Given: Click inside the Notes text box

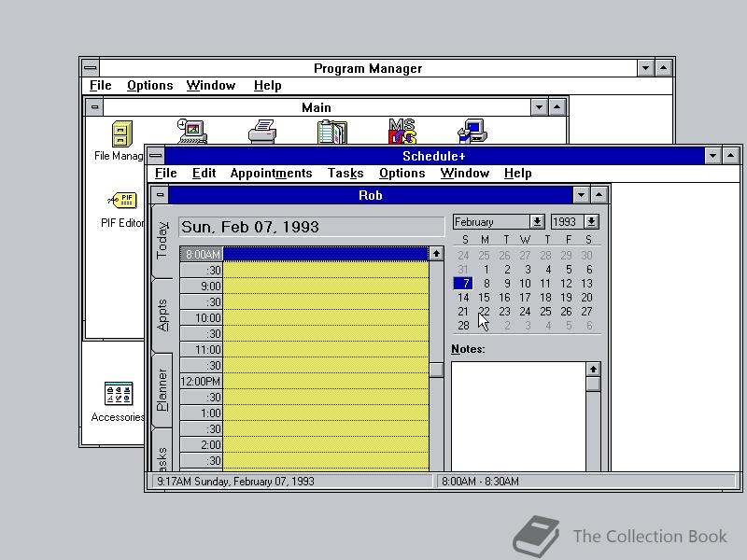Looking at the screenshot, I should point(518,416).
